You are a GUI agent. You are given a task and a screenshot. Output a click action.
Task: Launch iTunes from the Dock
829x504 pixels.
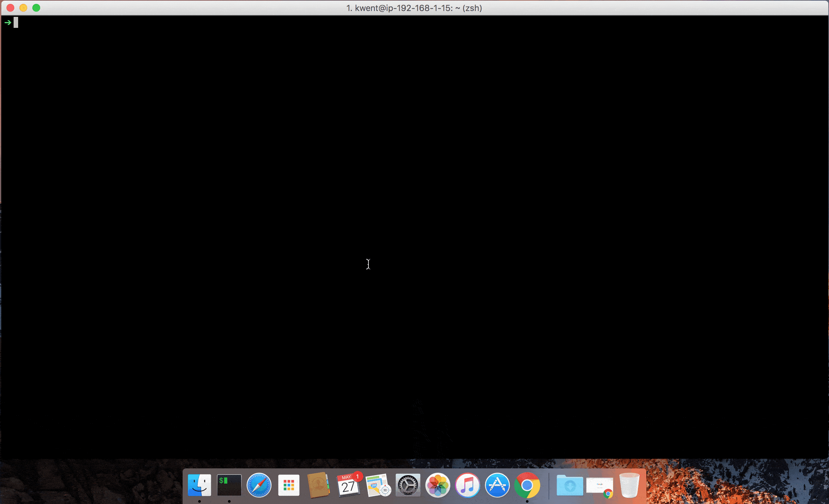coord(468,485)
